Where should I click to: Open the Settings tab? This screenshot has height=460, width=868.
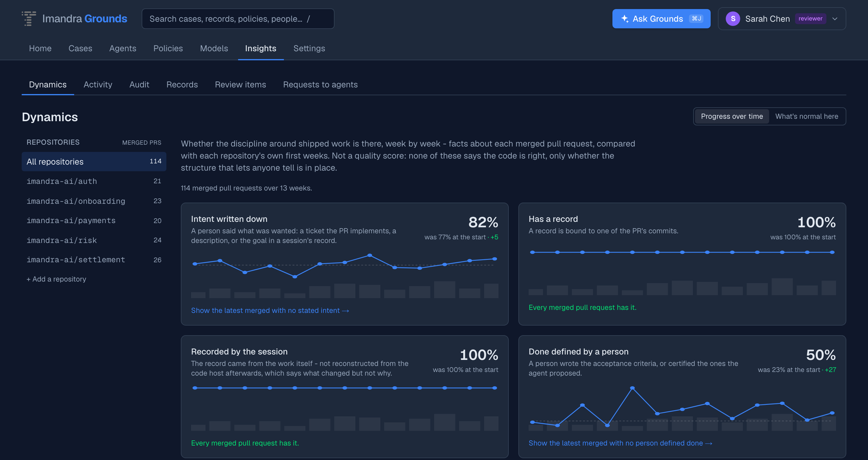(x=309, y=48)
